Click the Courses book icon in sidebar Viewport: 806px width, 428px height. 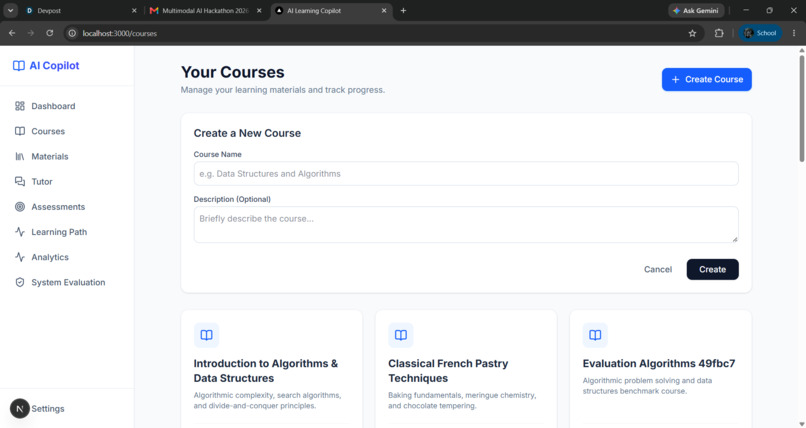click(20, 131)
